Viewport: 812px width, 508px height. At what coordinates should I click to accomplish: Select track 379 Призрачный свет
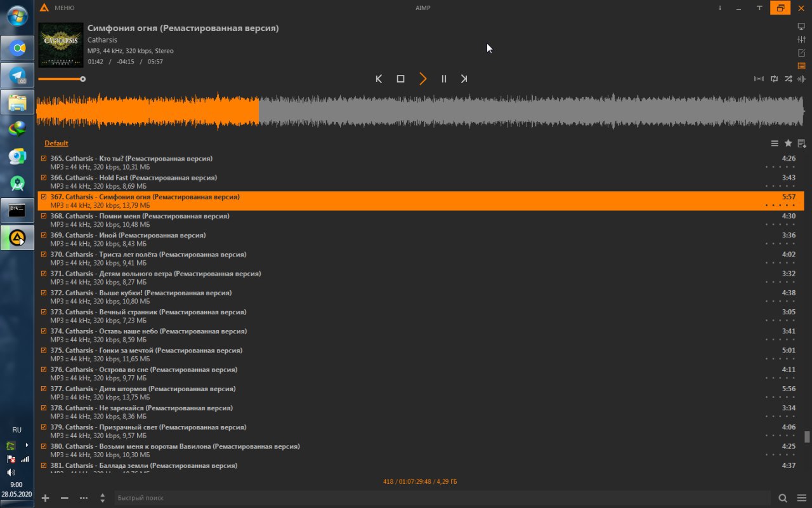click(421, 431)
